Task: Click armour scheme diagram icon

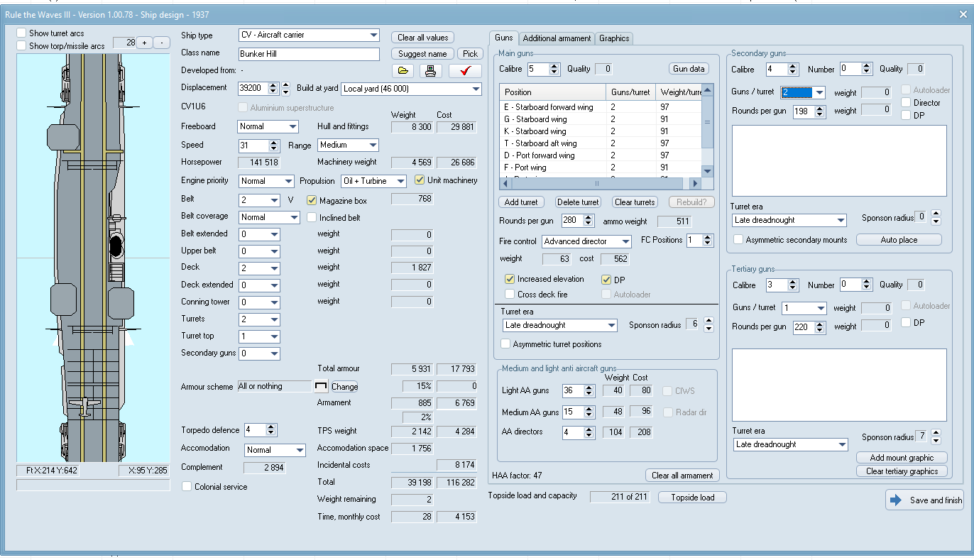Action: [321, 387]
